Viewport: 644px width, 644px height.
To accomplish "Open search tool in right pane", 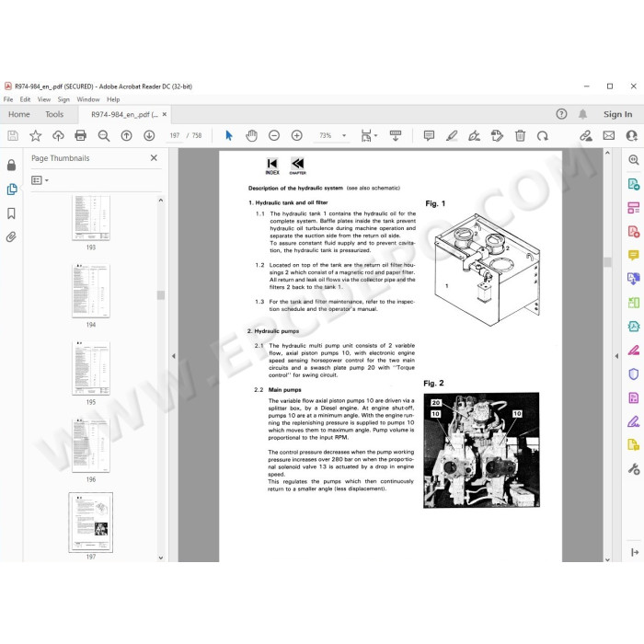I will (x=634, y=160).
